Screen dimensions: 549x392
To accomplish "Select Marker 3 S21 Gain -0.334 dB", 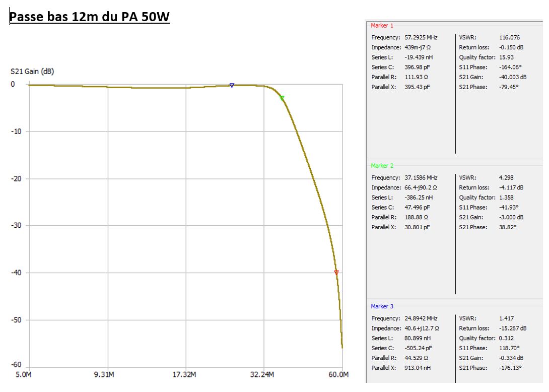I will point(511,358).
